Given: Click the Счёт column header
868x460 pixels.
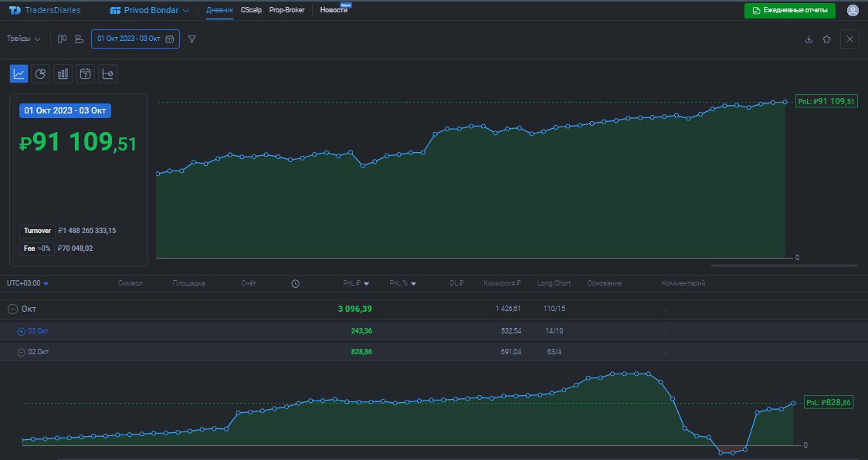Looking at the screenshot, I should pos(249,283).
